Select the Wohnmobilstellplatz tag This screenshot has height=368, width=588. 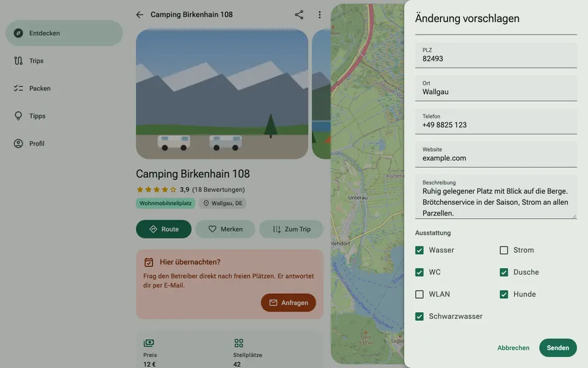[x=165, y=203]
